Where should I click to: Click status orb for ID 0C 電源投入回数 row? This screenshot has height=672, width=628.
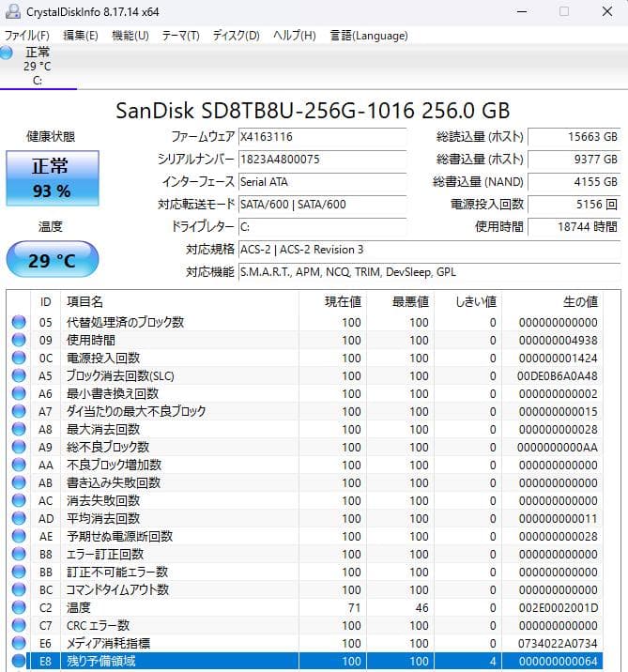coord(19,358)
